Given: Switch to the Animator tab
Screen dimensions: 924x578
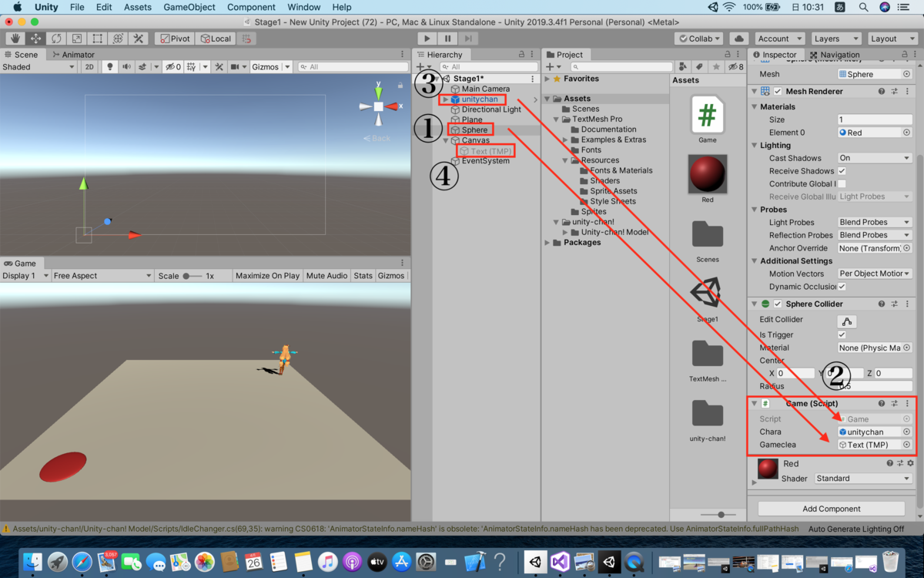Looking at the screenshot, I should coord(72,55).
